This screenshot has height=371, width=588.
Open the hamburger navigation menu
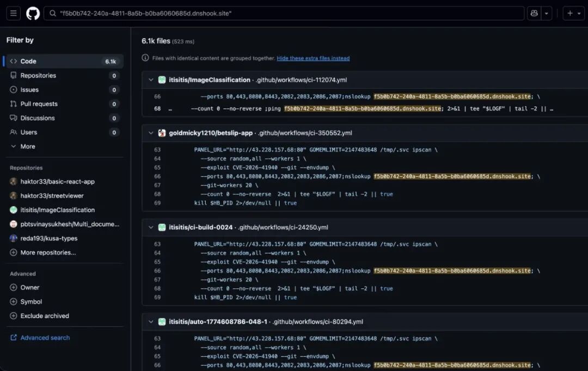coord(14,14)
